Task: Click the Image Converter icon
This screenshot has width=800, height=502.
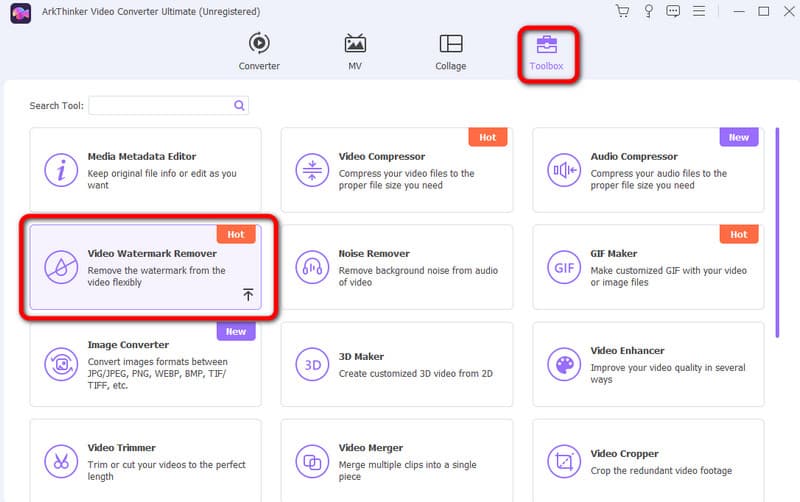Action: pos(61,364)
